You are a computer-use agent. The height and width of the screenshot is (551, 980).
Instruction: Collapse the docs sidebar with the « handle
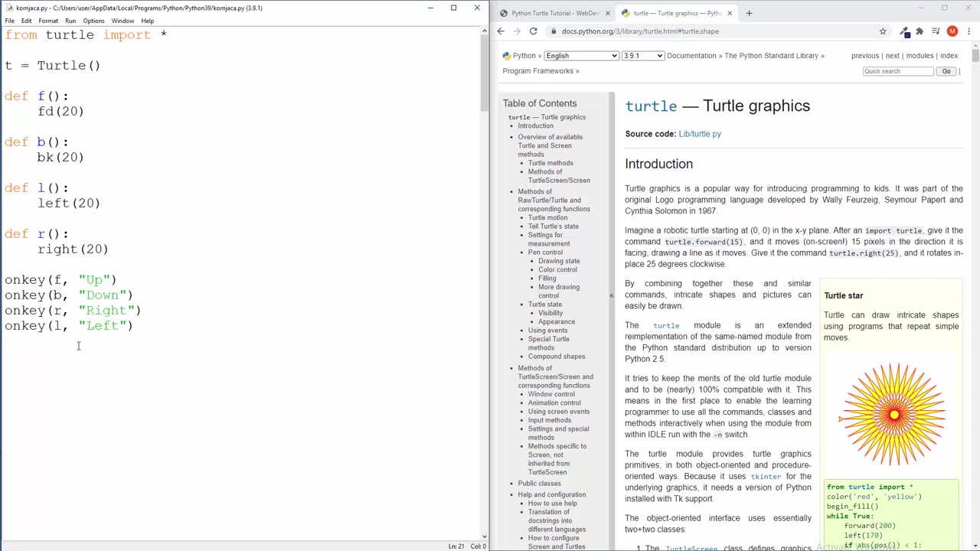coord(611,295)
